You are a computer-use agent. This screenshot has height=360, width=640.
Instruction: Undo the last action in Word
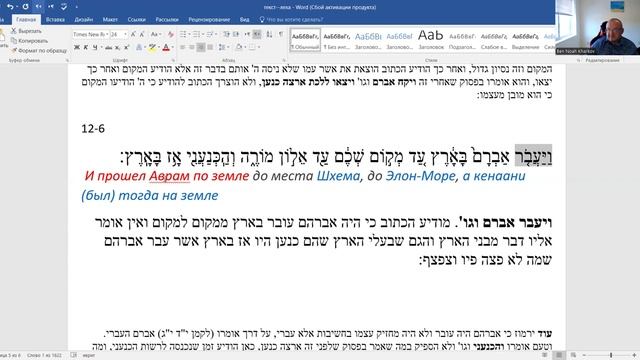(10, 7)
